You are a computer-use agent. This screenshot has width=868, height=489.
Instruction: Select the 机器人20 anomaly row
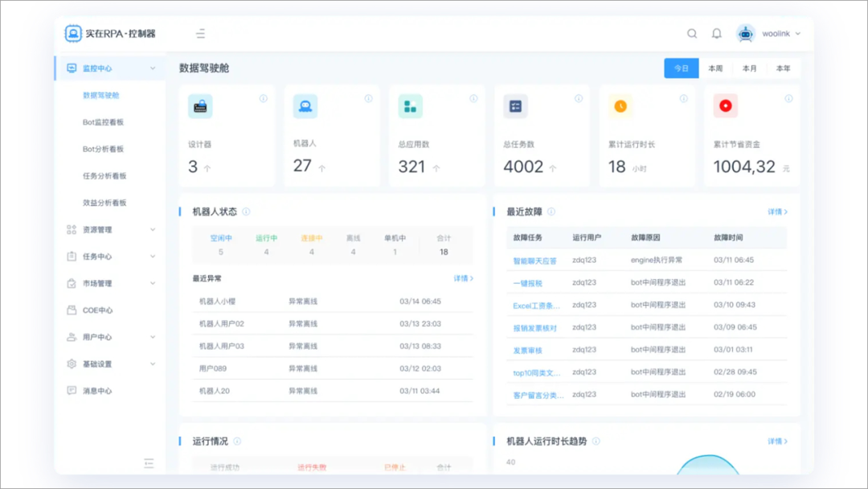coord(333,391)
